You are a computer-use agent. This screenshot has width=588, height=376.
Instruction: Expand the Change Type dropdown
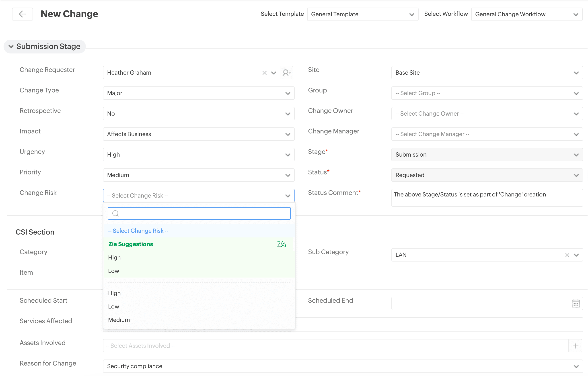click(x=198, y=93)
